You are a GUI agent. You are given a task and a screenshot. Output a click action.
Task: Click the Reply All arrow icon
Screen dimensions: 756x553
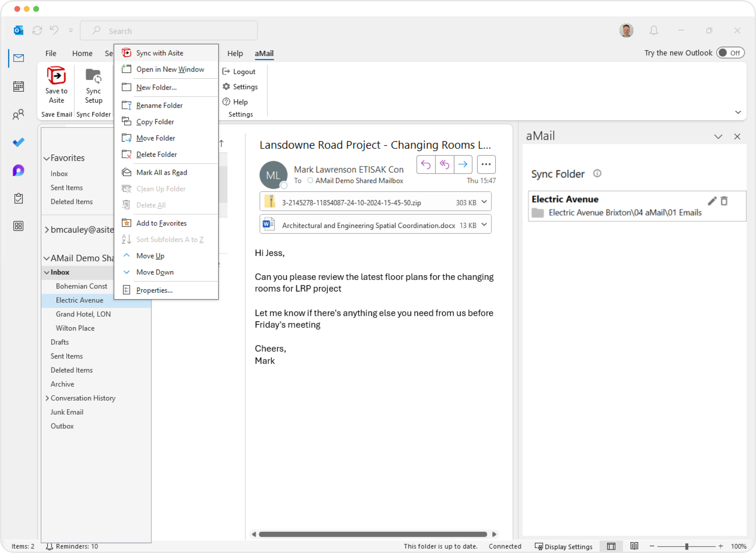click(444, 164)
